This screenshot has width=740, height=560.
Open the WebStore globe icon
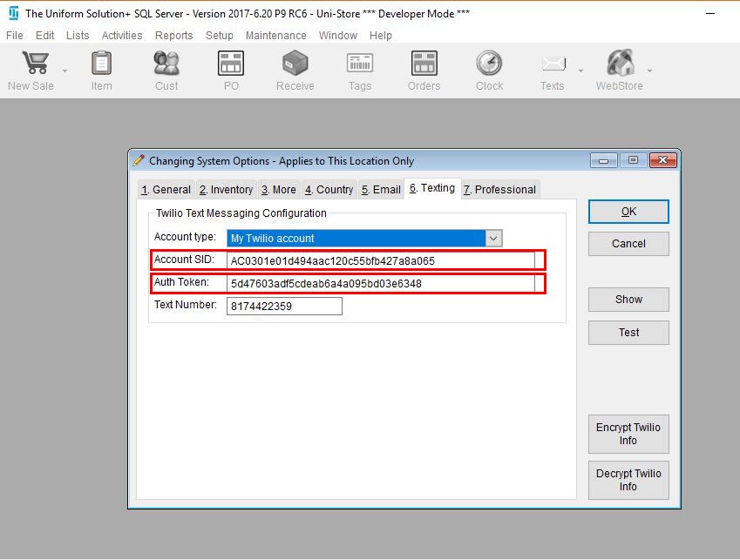(620, 63)
